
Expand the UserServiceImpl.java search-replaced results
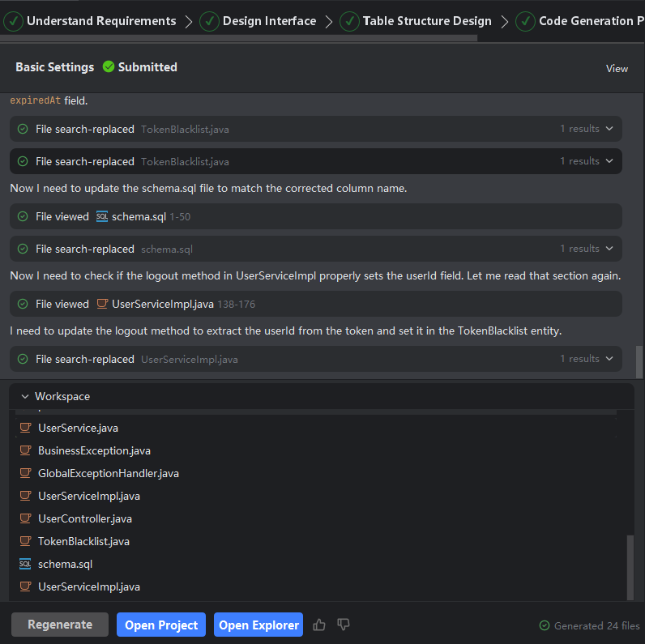tap(609, 359)
